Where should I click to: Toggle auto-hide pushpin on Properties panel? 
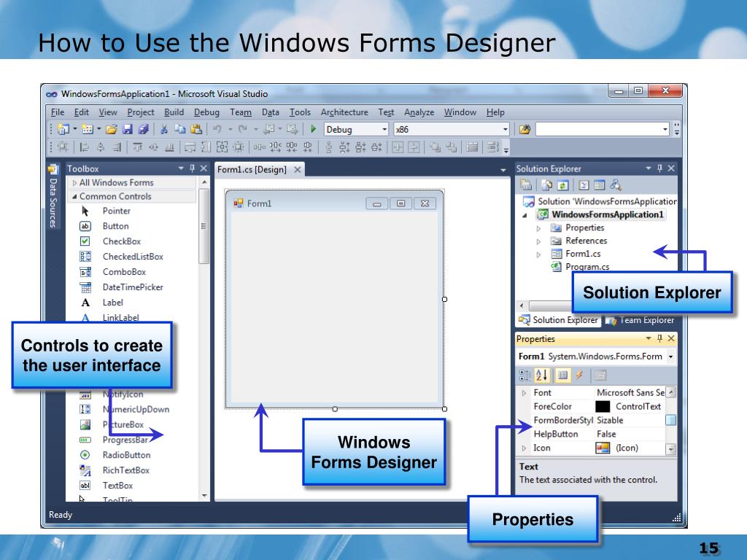pyautogui.click(x=659, y=338)
